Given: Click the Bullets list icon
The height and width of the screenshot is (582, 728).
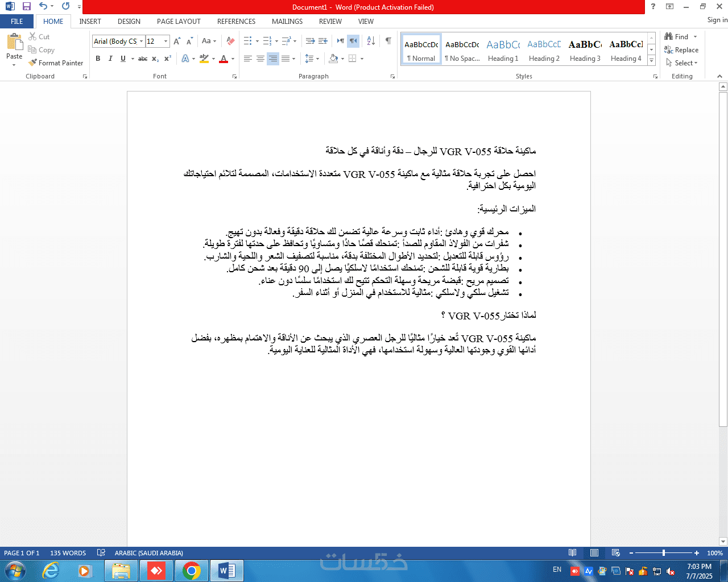Looking at the screenshot, I should (248, 41).
